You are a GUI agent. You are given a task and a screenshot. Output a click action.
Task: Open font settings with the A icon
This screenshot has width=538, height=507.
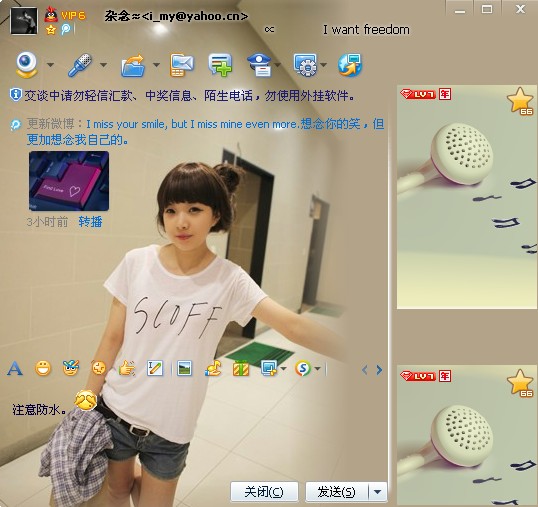pos(15,369)
